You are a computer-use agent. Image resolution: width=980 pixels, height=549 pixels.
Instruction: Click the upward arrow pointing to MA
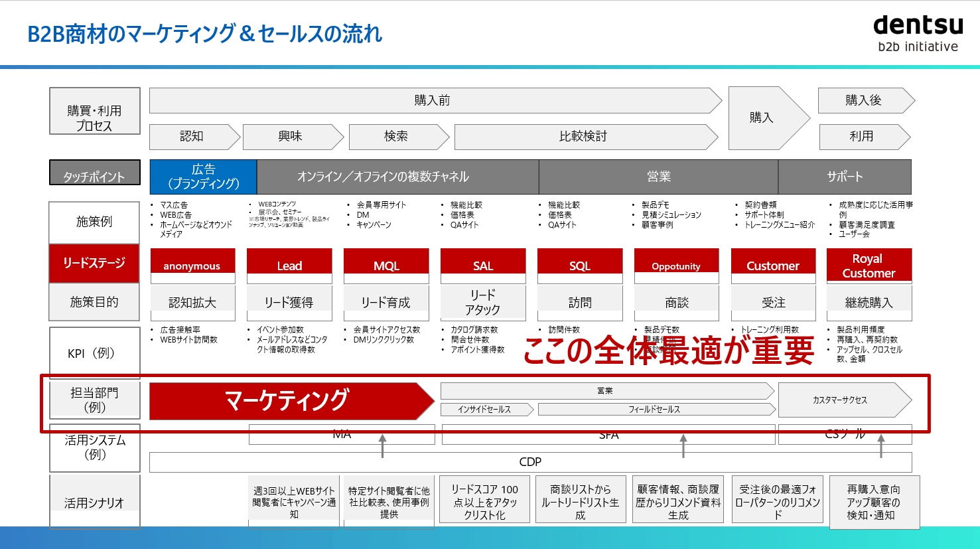(x=383, y=446)
